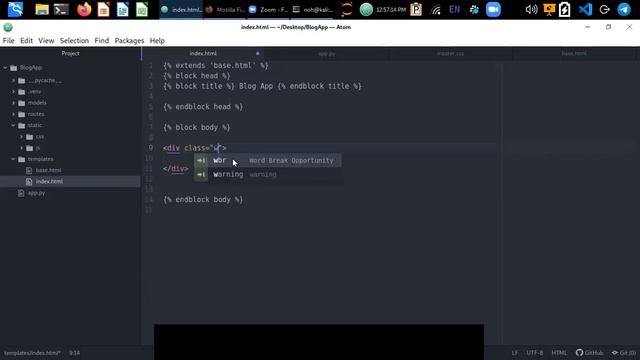This screenshot has height=360, width=640.
Task: Collapse the static folder
Action: coord(13,125)
